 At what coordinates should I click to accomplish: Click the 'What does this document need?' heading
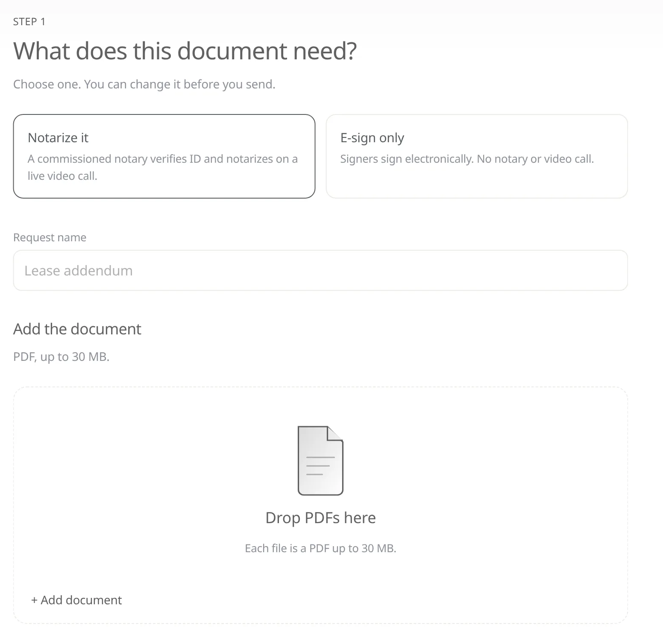(185, 51)
